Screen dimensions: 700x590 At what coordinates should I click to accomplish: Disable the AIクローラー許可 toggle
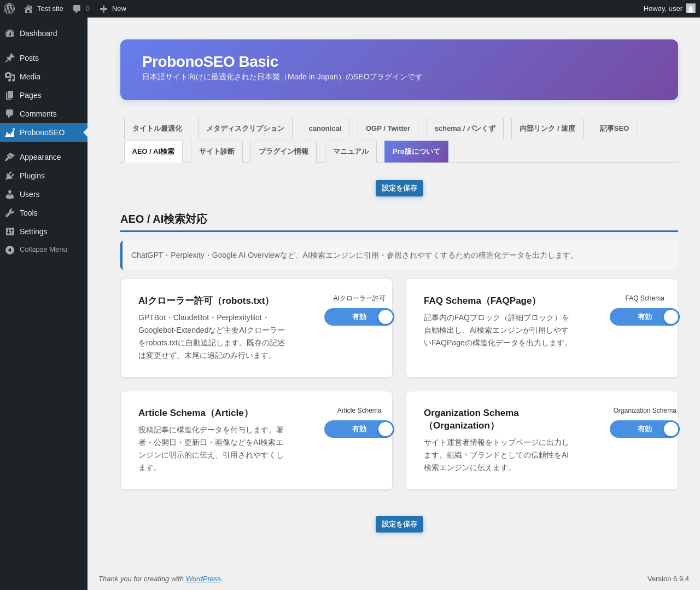click(x=359, y=317)
